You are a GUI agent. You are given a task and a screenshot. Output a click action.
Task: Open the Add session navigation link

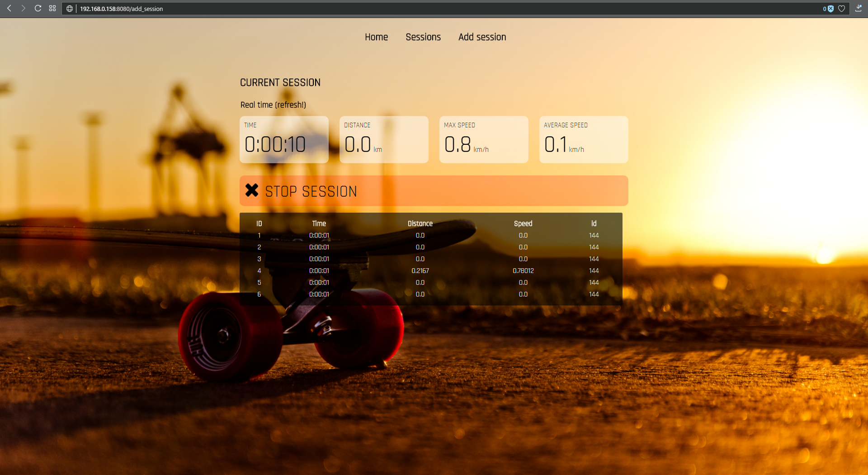[x=482, y=37]
